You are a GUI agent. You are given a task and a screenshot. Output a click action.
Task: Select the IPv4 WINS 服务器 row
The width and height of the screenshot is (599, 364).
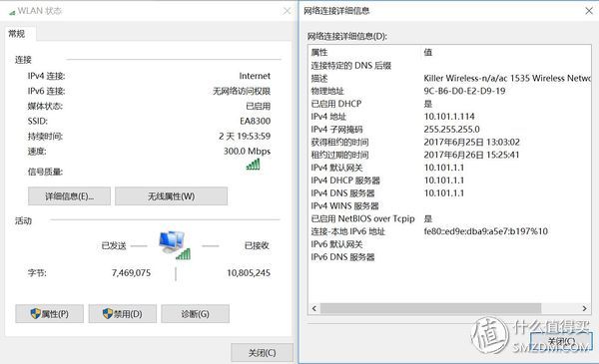[450, 206]
